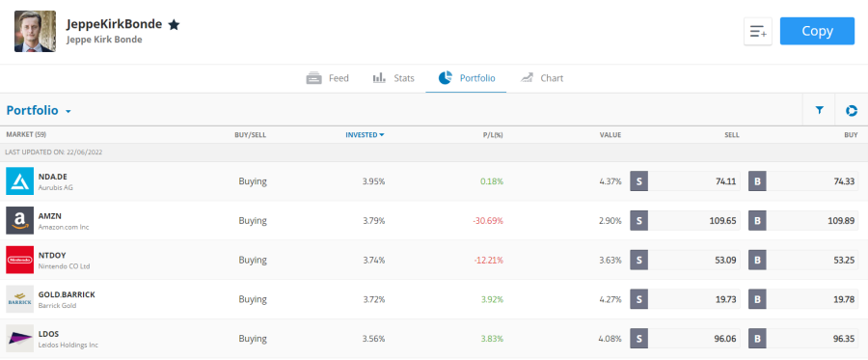Click the blue Copy button
Screen dimensions: 868x360
tap(817, 31)
